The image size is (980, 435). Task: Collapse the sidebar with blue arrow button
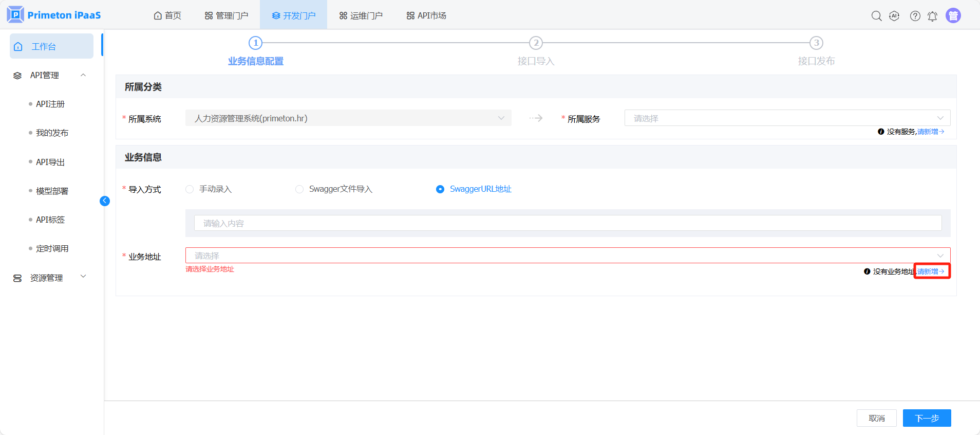click(x=105, y=201)
